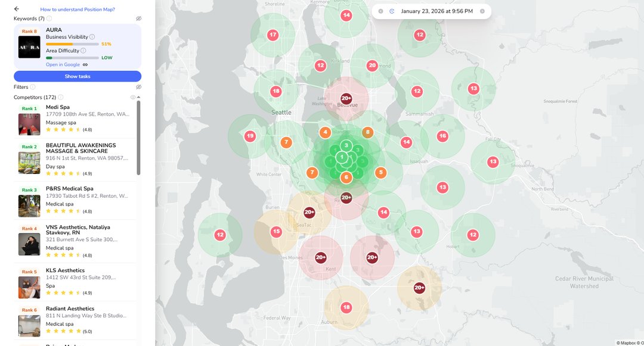Image resolution: width=644 pixels, height=346 pixels.
Task: Click the Filters info icon
Action: [33, 87]
